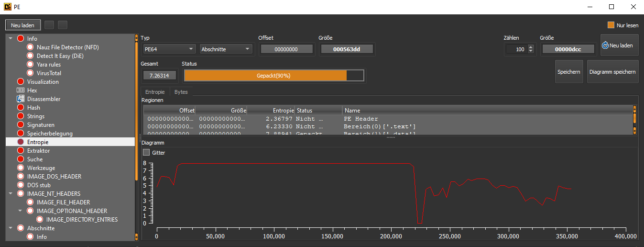Click the IMAGE_DOS_HEADER circle icon

[x=21, y=177]
